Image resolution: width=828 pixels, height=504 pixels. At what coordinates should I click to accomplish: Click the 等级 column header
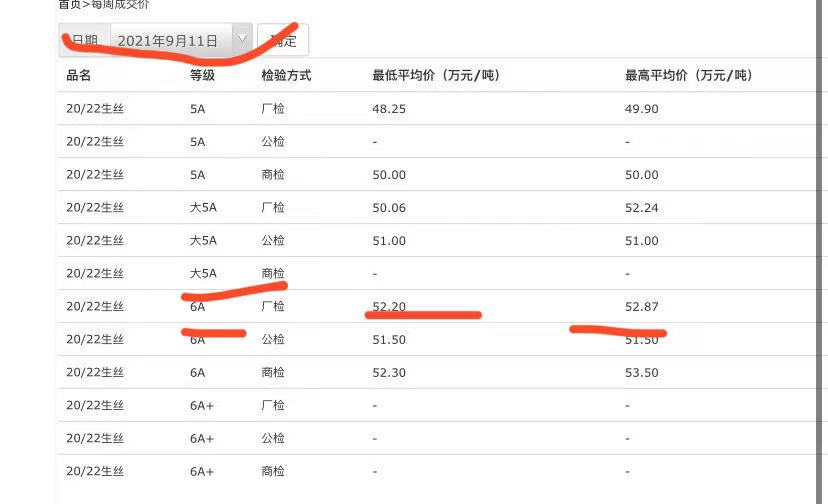(x=202, y=76)
